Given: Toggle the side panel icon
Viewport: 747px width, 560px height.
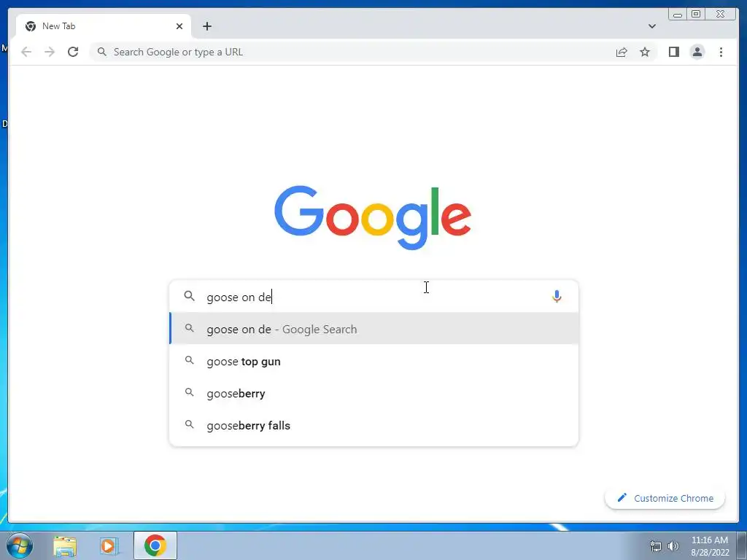Looking at the screenshot, I should (x=673, y=52).
